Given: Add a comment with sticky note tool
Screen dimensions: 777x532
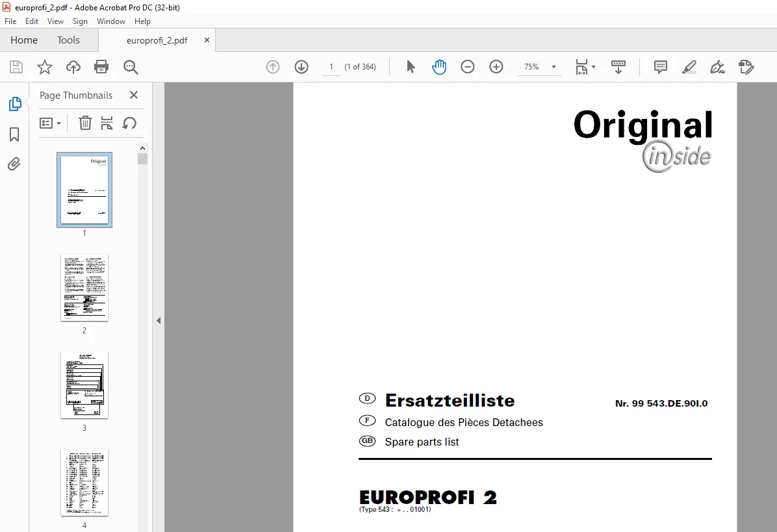Looking at the screenshot, I should pos(661,67).
